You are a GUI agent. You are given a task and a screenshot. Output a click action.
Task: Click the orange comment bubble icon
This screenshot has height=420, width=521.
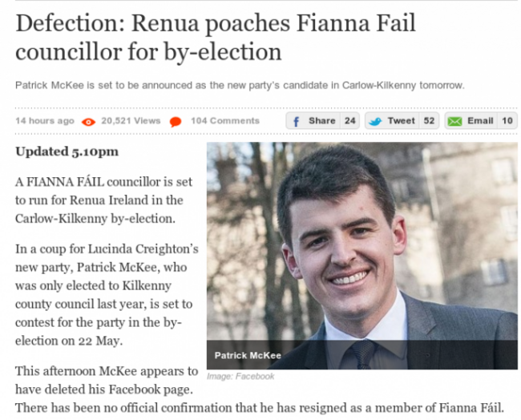coord(176,122)
